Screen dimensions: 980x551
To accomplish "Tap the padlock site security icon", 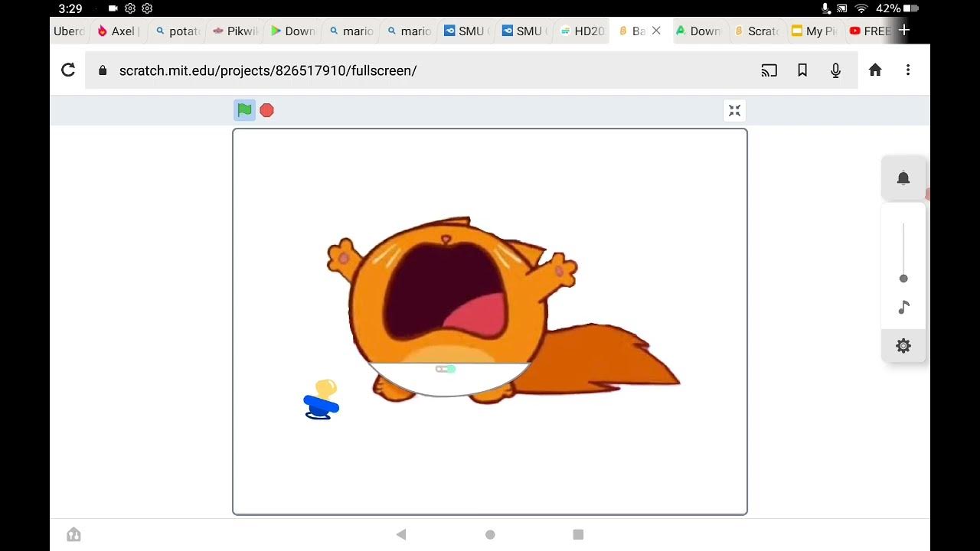I will click(x=103, y=70).
